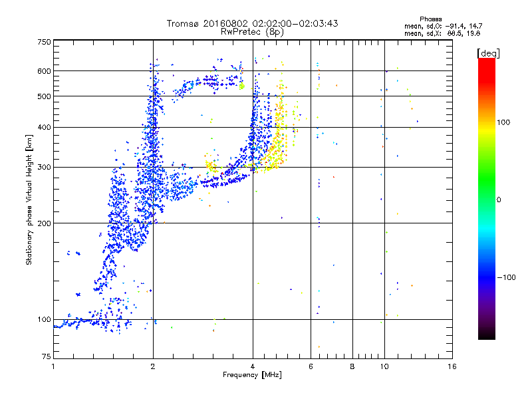This screenshot has height=399, width=532.
Task: Click the colorbar label "-100"
Action: click(507, 277)
